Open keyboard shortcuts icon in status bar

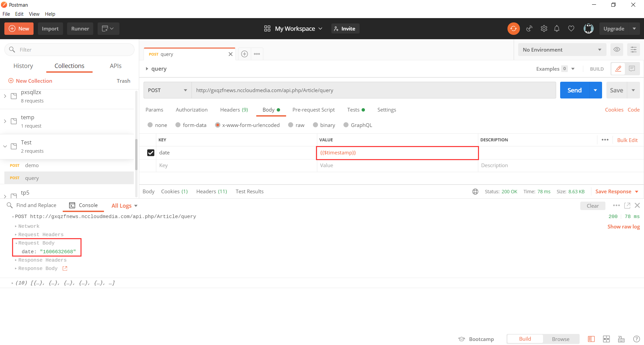(x=622, y=339)
